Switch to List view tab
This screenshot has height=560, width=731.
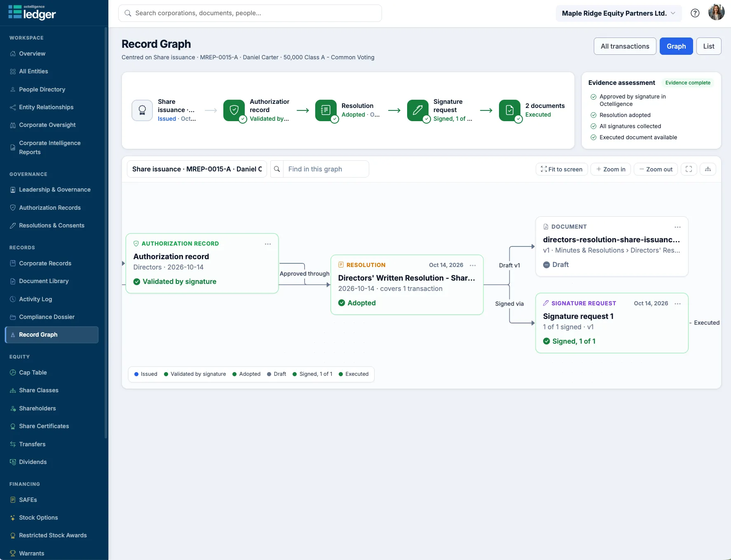709,46
